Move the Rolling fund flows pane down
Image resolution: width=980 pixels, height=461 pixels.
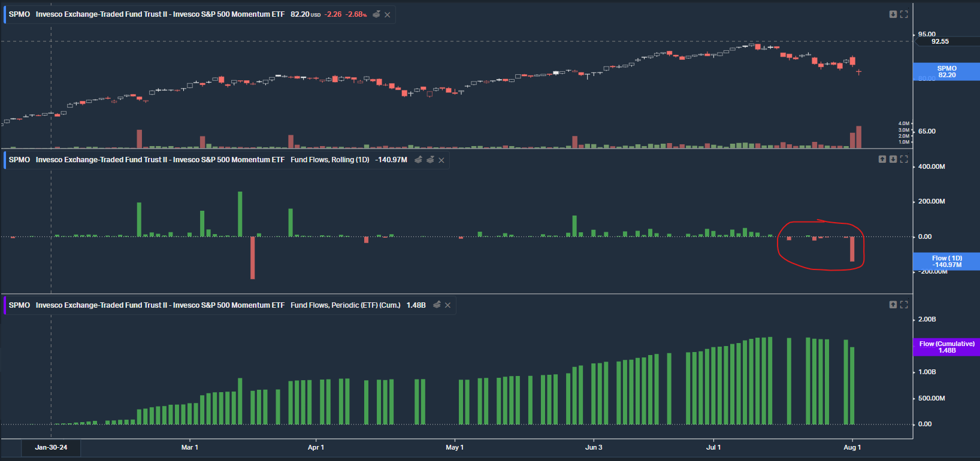click(x=893, y=159)
